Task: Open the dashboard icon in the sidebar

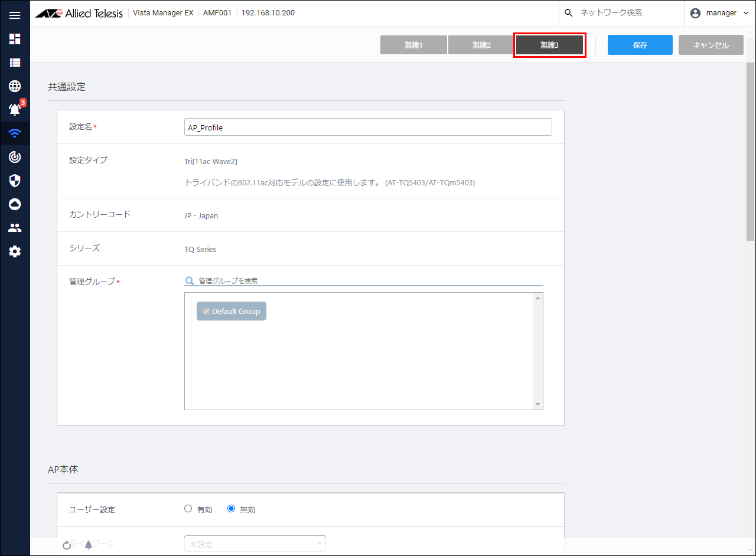Action: point(15,39)
